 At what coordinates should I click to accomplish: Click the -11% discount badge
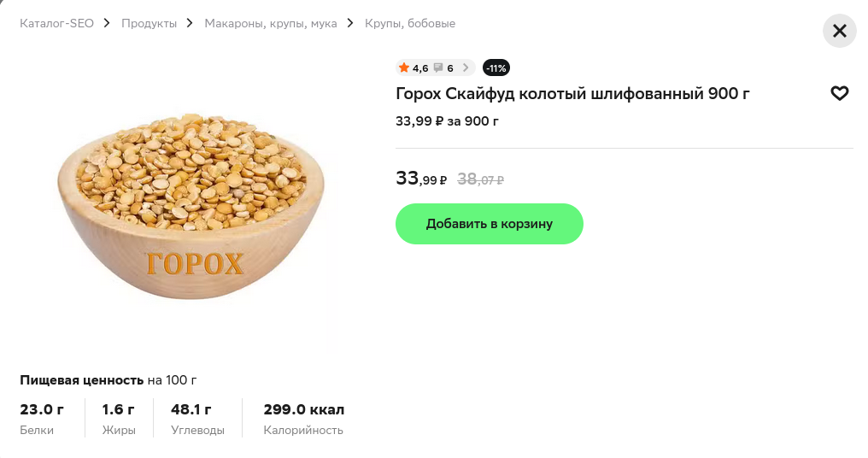tap(496, 68)
